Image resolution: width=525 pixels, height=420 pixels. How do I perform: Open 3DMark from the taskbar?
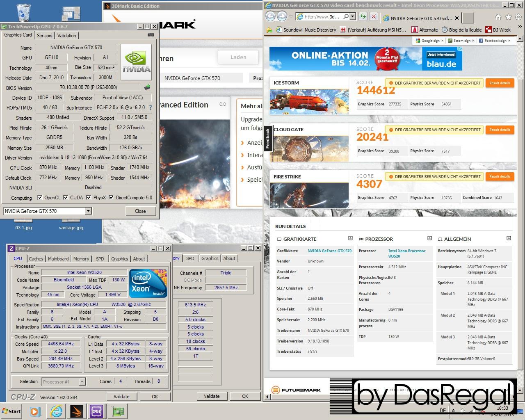[x=77, y=411]
